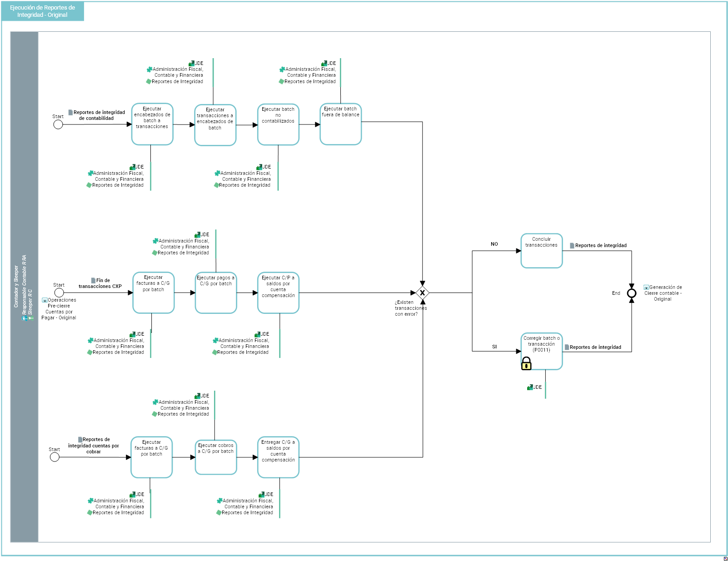Click the JDE icon below 'Ejecutar batch no contabilizados'
Screen dimensions: 728x561
[259, 167]
